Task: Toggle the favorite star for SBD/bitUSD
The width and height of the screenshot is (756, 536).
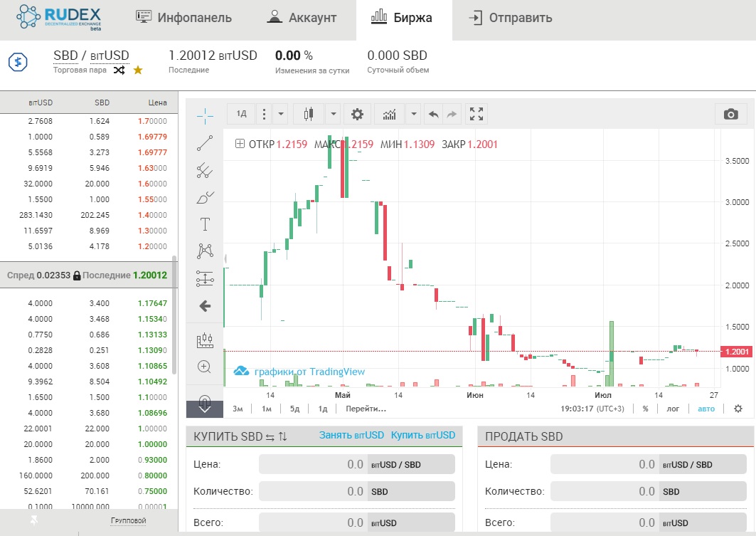Action: pos(138,70)
